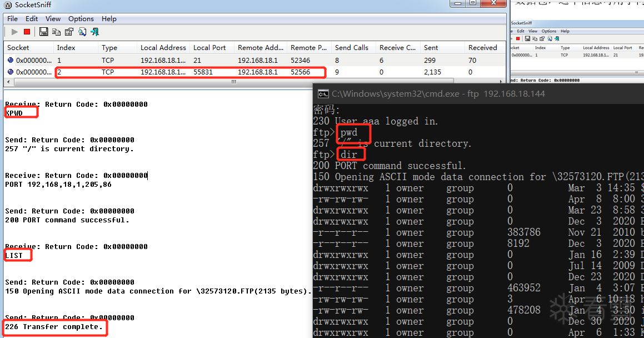Click the '200 PORT command successful.' capture line
The image size is (644, 338).
pyautogui.click(x=67, y=220)
